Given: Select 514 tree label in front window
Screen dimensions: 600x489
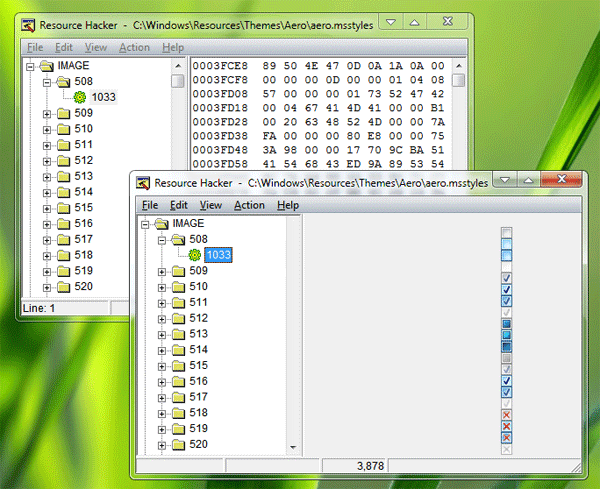Looking at the screenshot, I should (x=199, y=350).
